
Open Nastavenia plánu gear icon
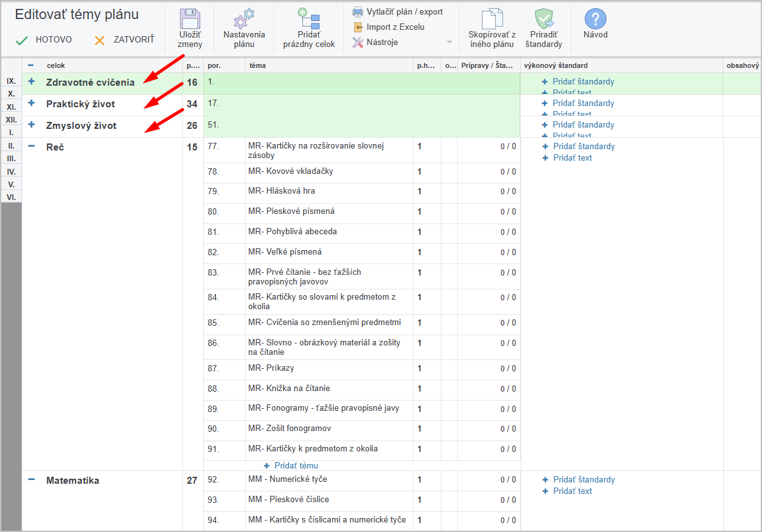click(x=244, y=18)
